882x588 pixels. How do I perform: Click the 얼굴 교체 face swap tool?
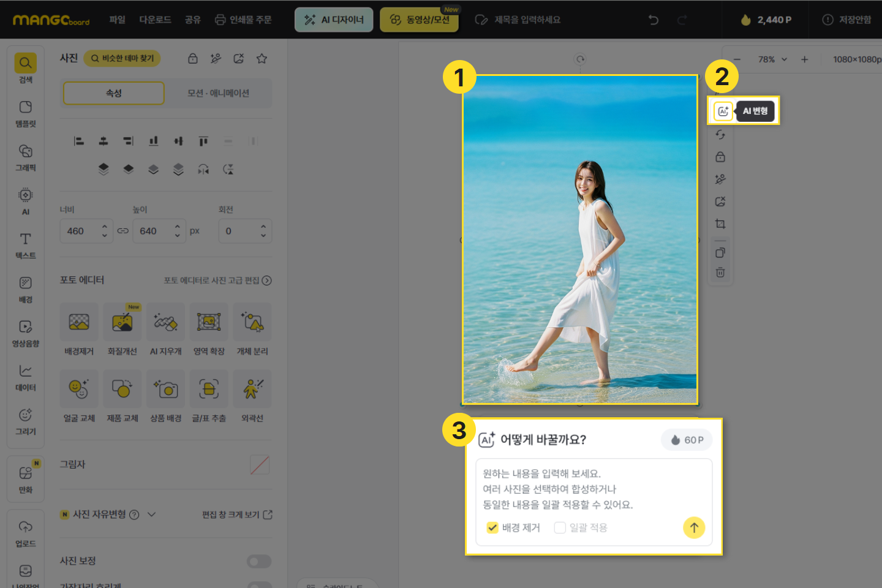[79, 396]
